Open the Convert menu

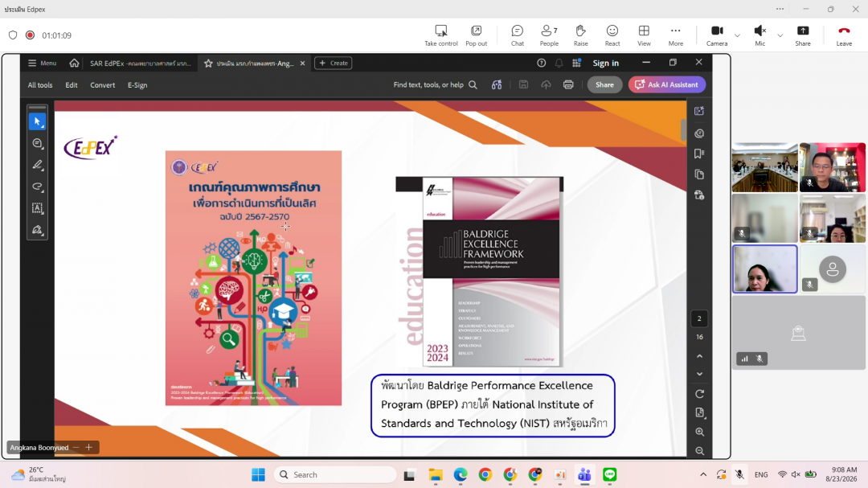tap(102, 84)
